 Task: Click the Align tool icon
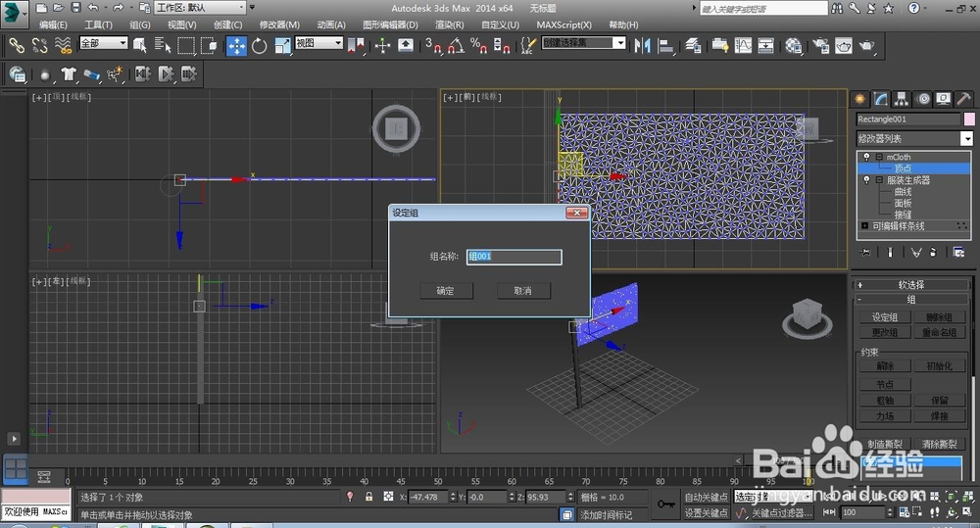666,45
